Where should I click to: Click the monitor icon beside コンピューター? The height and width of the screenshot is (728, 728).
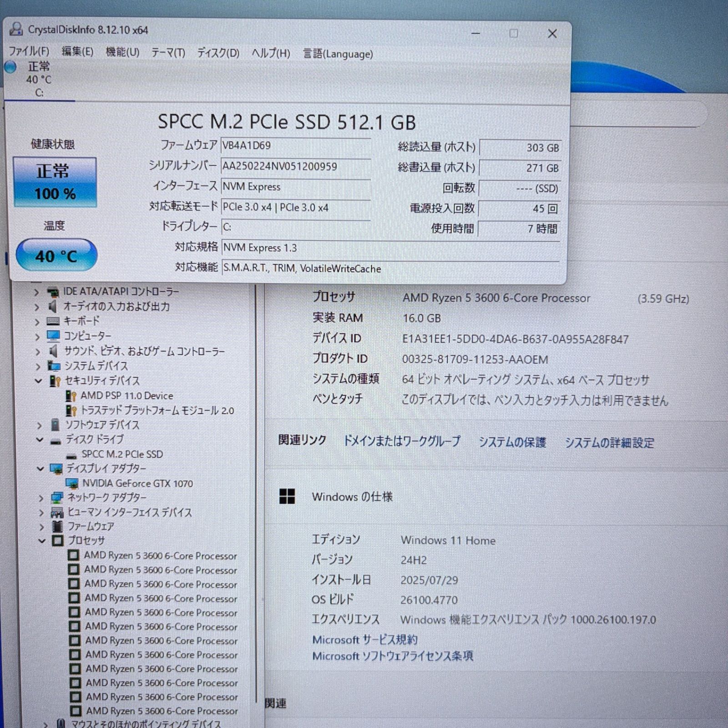(x=53, y=336)
